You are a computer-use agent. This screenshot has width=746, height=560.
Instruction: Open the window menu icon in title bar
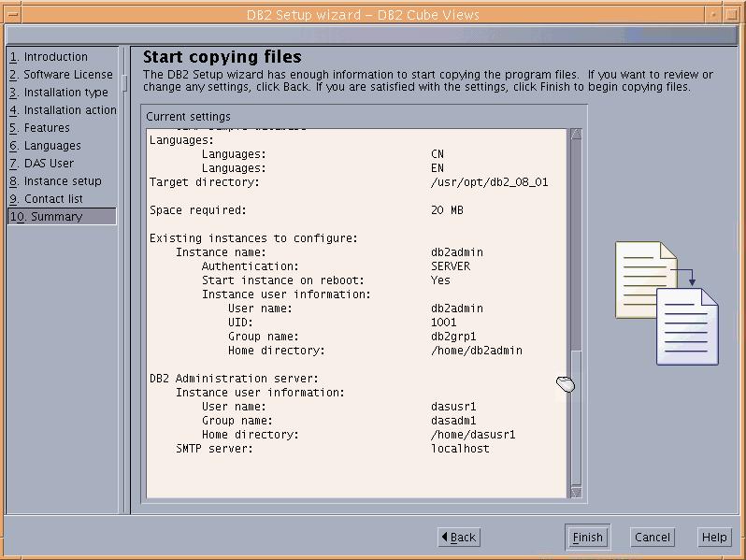(13, 14)
